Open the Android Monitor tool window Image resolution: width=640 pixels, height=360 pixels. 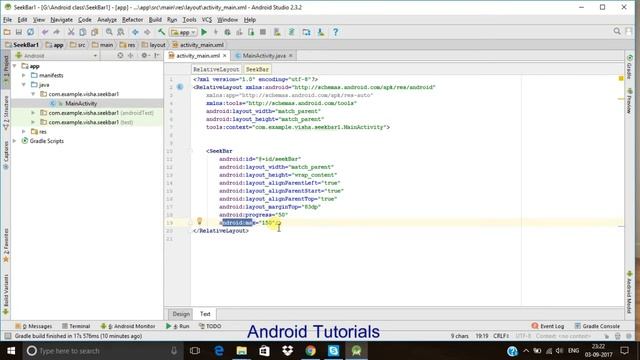tap(128, 326)
